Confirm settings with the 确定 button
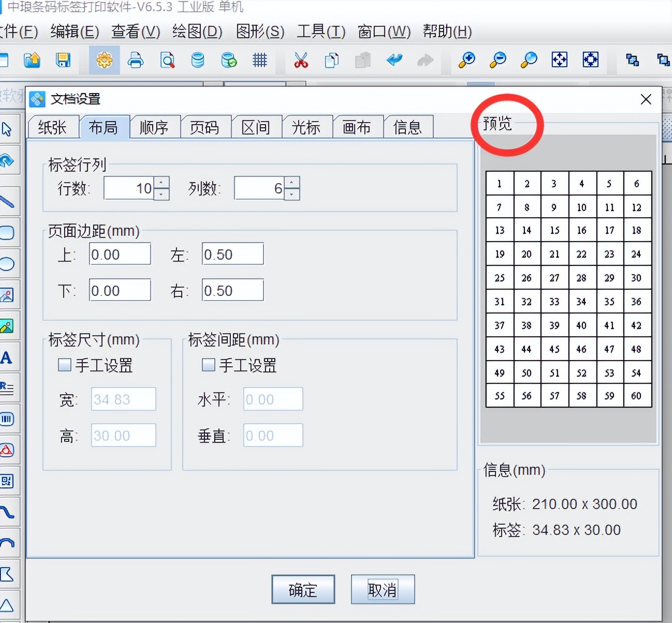 click(303, 589)
